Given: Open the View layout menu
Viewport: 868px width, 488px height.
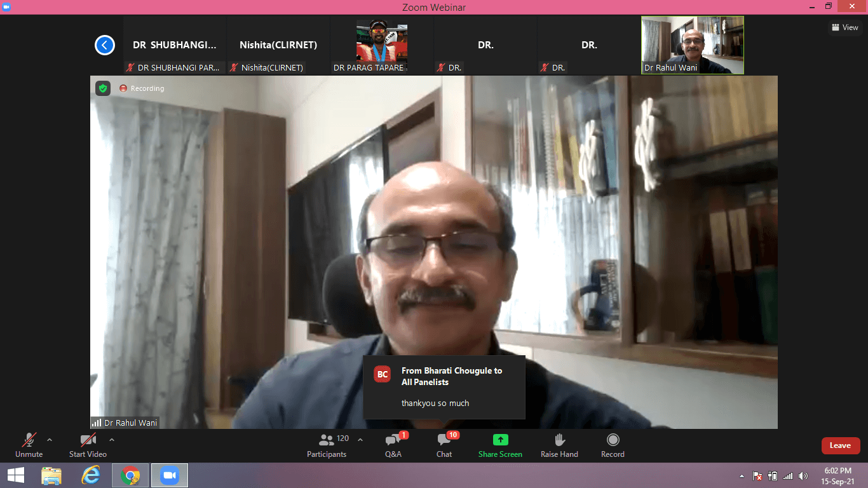Looking at the screenshot, I should [x=844, y=27].
